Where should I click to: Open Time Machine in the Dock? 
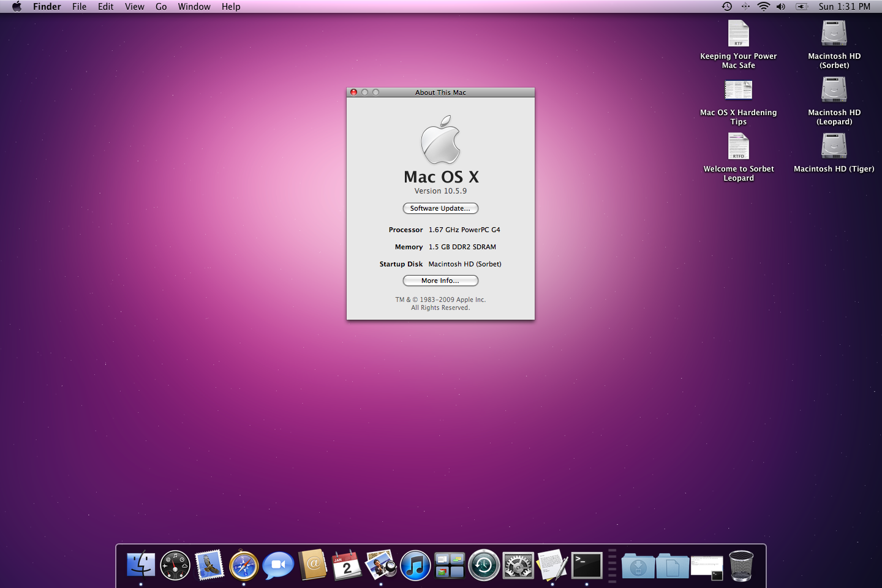pos(484,565)
